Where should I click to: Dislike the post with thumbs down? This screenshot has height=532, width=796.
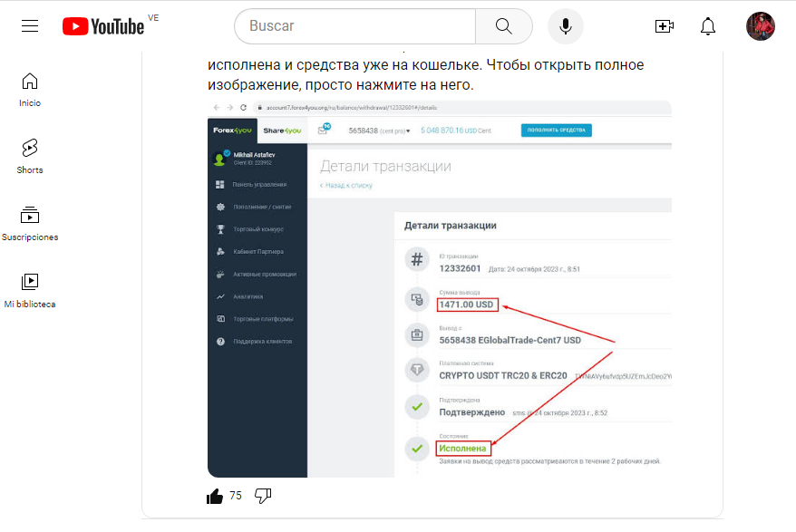tap(263, 496)
